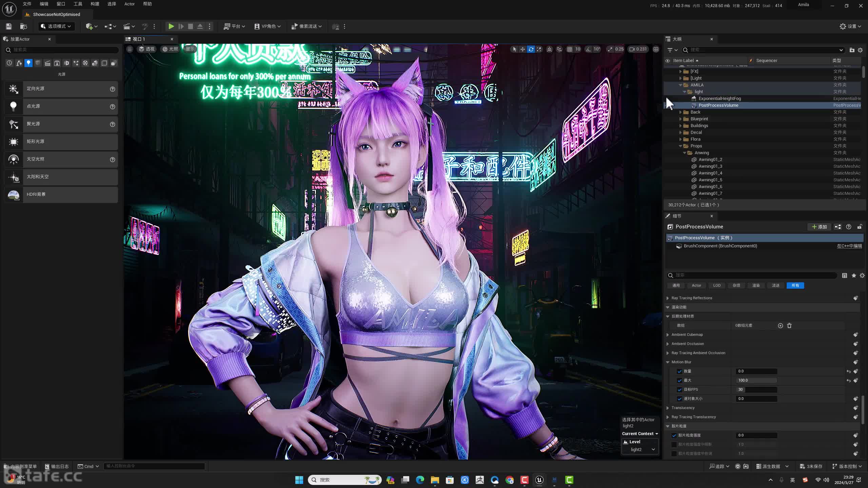Open the 文件 menu
This screenshot has height=488, width=868.
click(27, 4)
